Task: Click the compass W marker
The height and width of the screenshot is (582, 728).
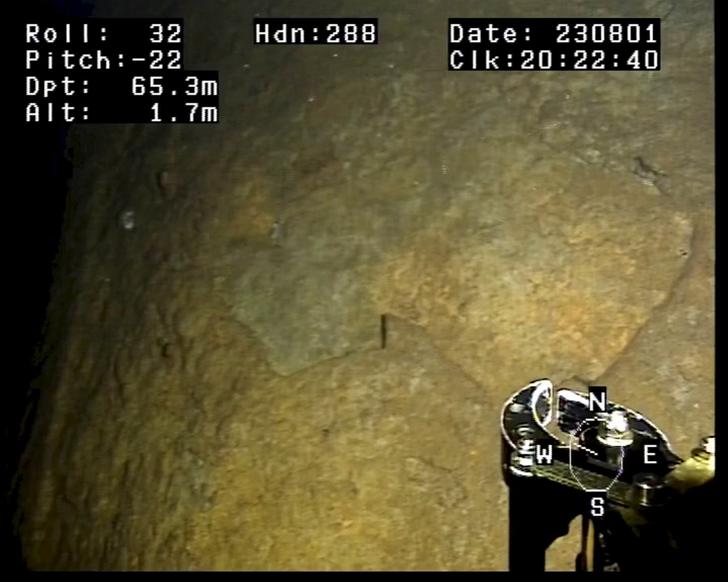Action: pyautogui.click(x=544, y=454)
